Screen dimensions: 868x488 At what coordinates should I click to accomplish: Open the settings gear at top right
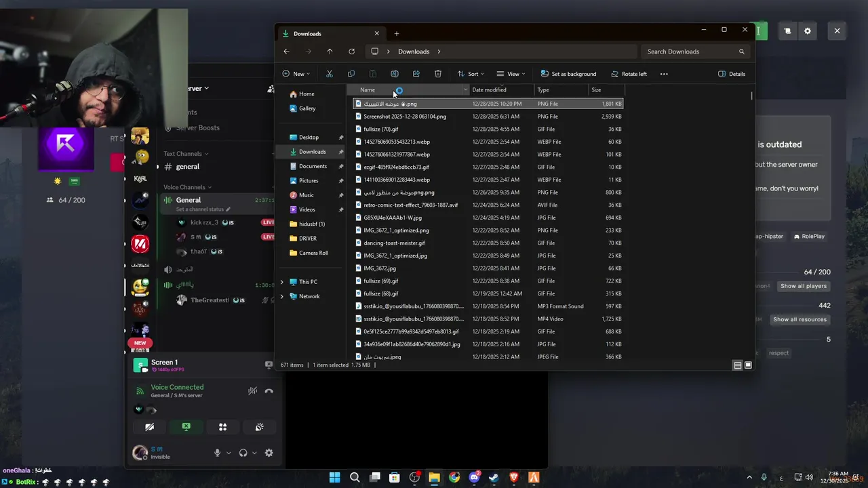[808, 31]
